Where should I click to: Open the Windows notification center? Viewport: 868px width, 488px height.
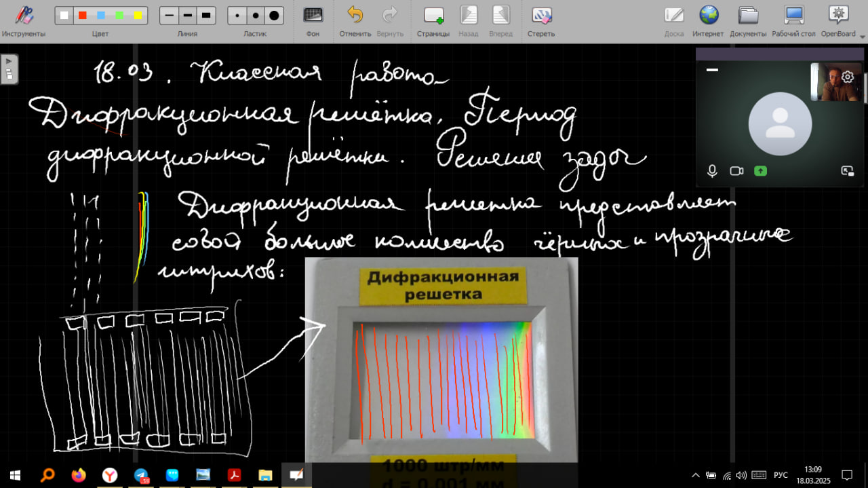pos(847,475)
